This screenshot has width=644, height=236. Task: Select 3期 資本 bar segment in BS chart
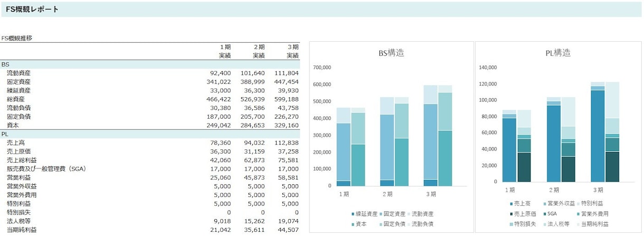[x=446, y=158]
